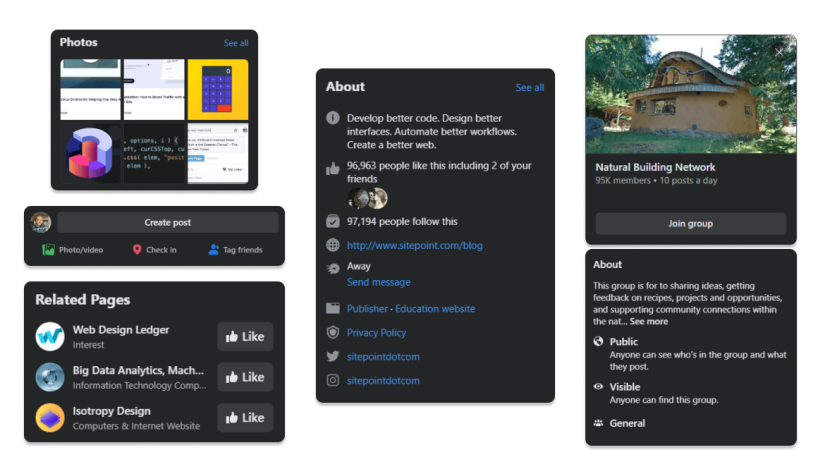This screenshot has width=830, height=450.
Task: Expand group description with See more
Action: tap(649, 322)
